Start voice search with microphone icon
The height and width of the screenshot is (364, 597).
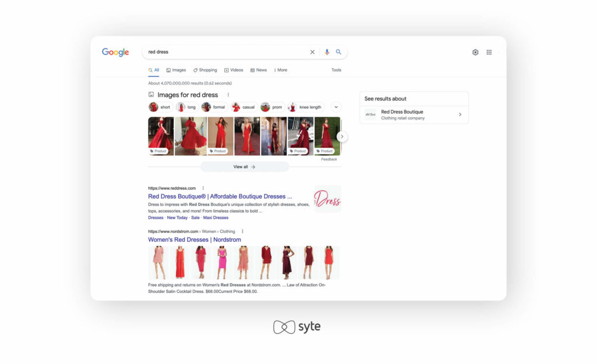coord(326,52)
